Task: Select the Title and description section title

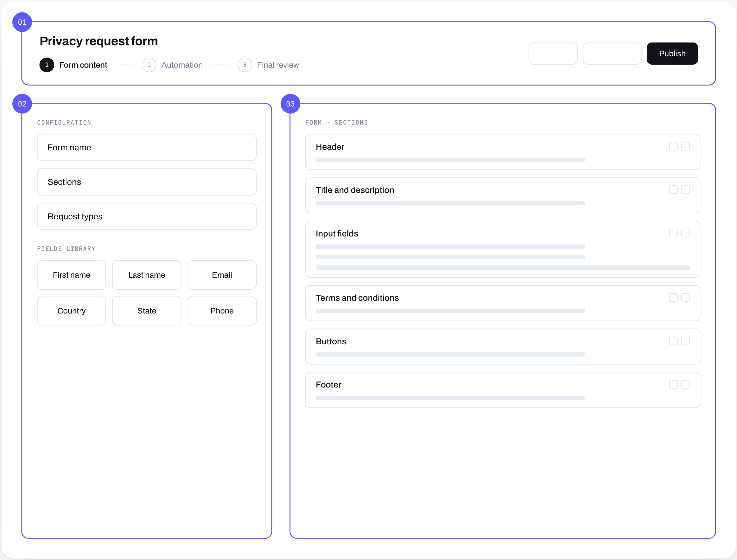Action: point(355,190)
